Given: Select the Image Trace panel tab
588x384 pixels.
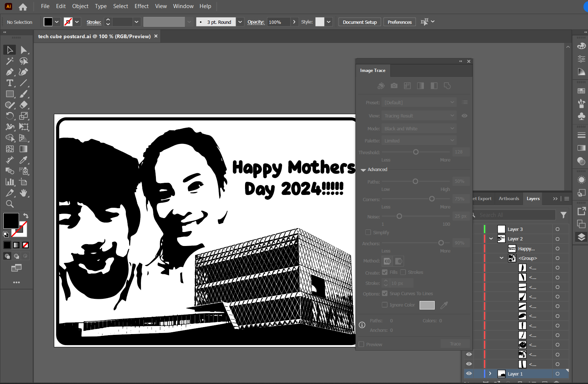Looking at the screenshot, I should [373, 70].
